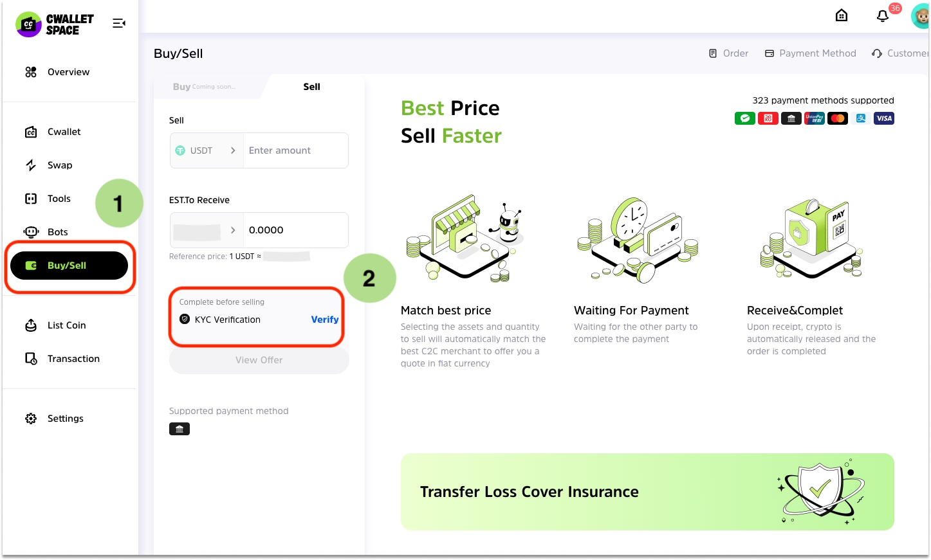Open Overview in sidebar

68,72
